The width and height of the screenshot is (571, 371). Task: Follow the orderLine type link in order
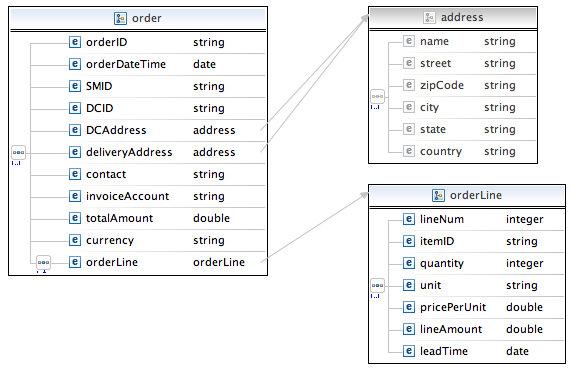coord(219,262)
